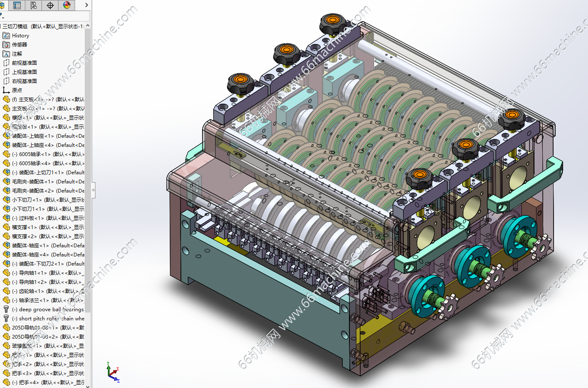
Task: Click the 传感器 sensor folder icon
Action: 6,45
